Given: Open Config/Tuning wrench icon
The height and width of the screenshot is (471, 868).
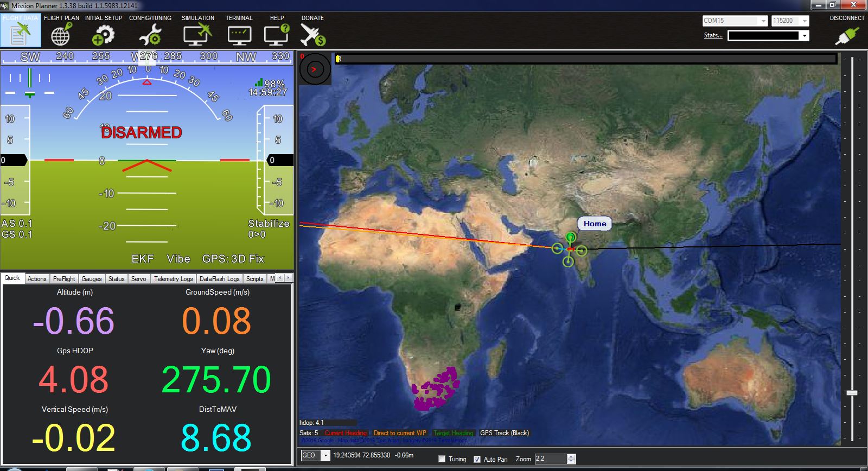Looking at the screenshot, I should (150, 35).
